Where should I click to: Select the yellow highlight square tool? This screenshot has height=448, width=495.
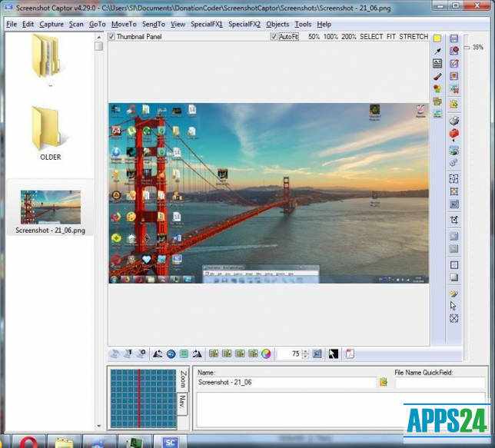point(437,38)
